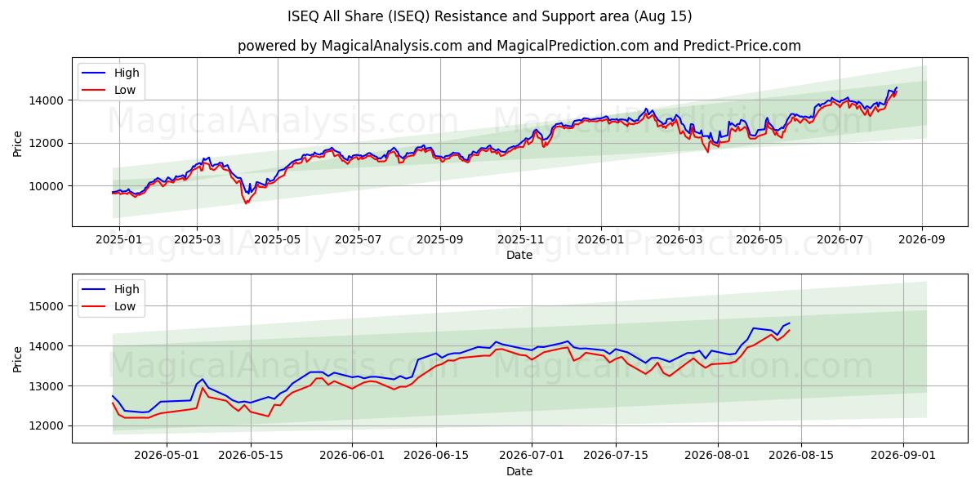Viewport: 980px width, 490px height.
Task: Click the 2026-05 tick label
Action: (x=759, y=239)
